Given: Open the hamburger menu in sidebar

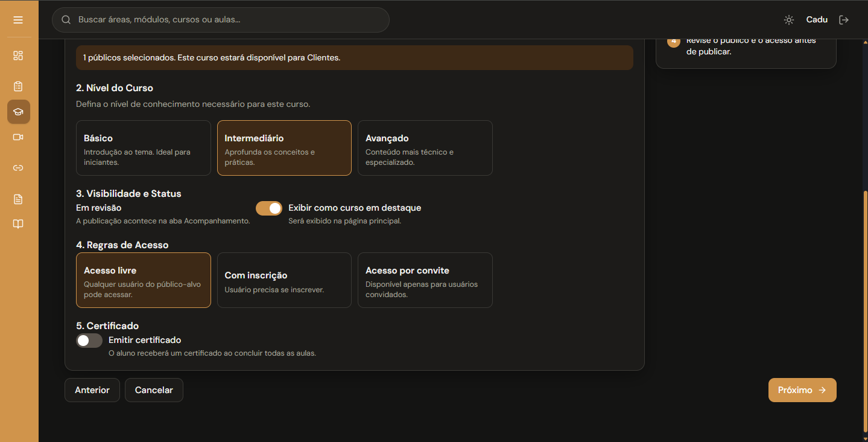Looking at the screenshot, I should [18, 20].
